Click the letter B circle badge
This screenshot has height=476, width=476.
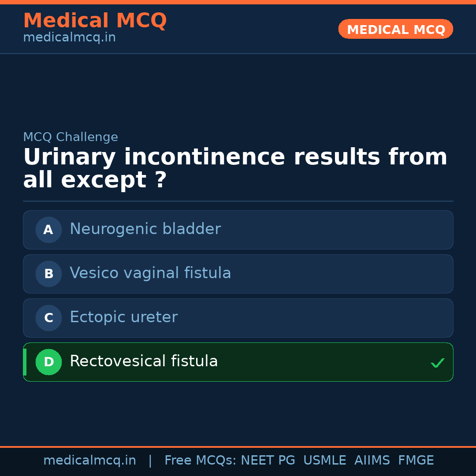[x=48, y=274]
